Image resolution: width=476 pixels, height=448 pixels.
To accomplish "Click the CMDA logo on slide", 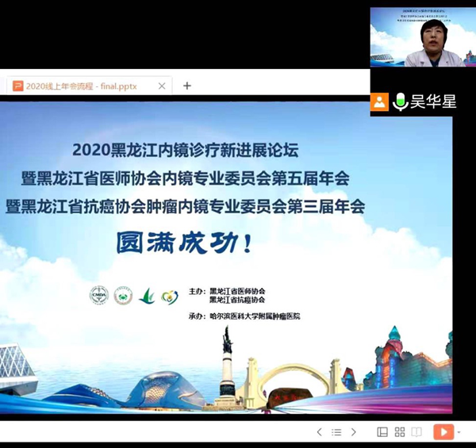I will 99,295.
